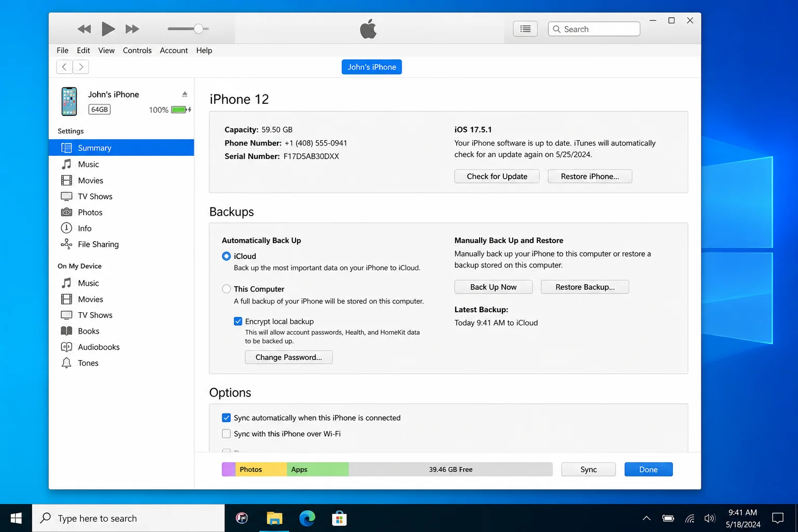
Task: Click Check for Update button
Action: pos(497,176)
